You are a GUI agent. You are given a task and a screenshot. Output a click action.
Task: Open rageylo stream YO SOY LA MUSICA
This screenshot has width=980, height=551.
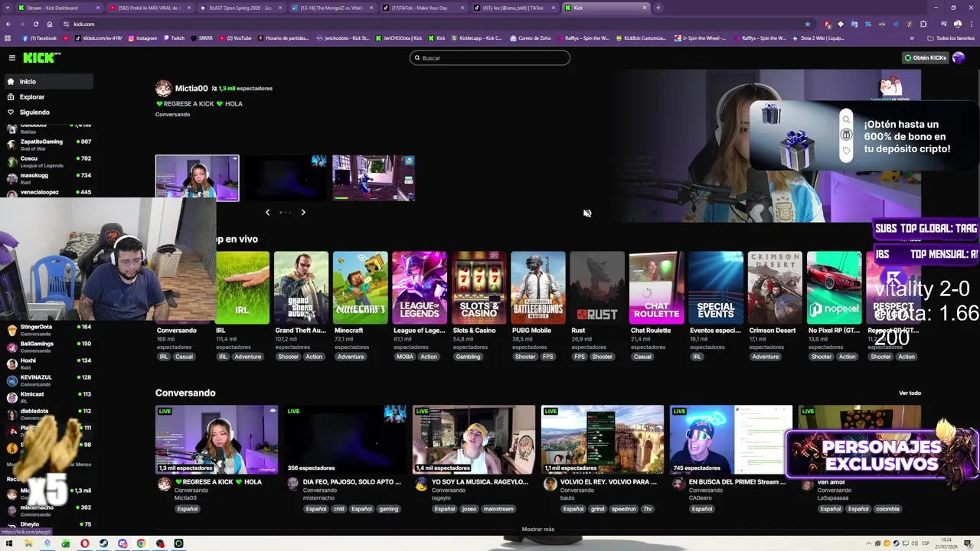coord(474,440)
